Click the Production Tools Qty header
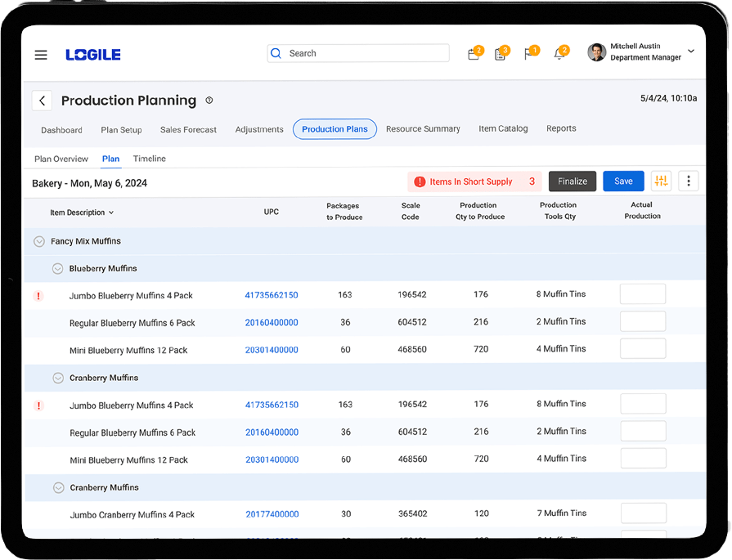The width and height of the screenshot is (732, 560). pyautogui.click(x=559, y=210)
